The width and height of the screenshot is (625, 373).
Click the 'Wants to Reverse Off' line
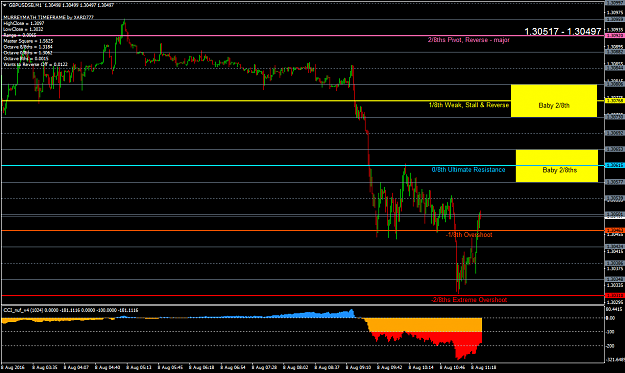[x=35, y=65]
